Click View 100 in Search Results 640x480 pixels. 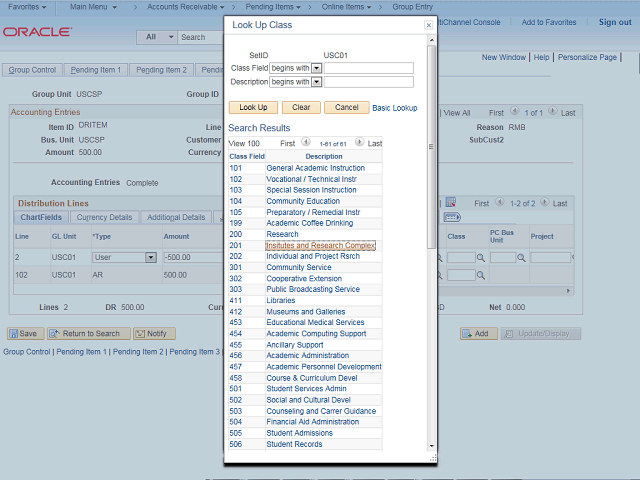[x=244, y=144]
